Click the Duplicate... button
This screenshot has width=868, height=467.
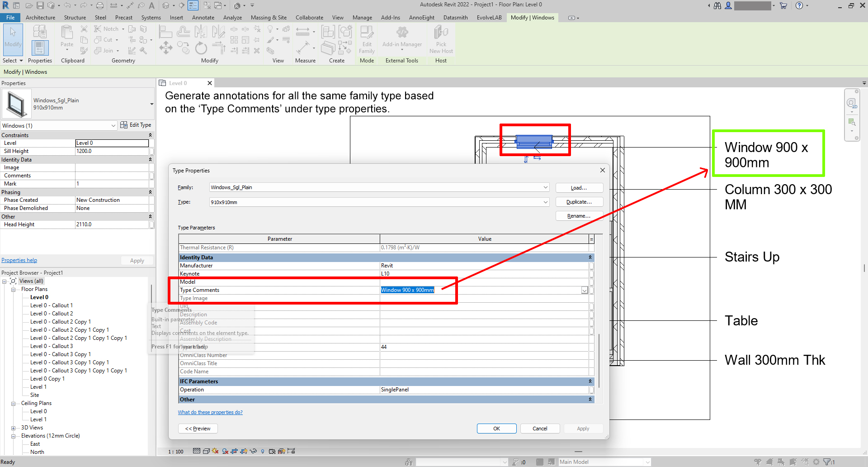click(579, 202)
